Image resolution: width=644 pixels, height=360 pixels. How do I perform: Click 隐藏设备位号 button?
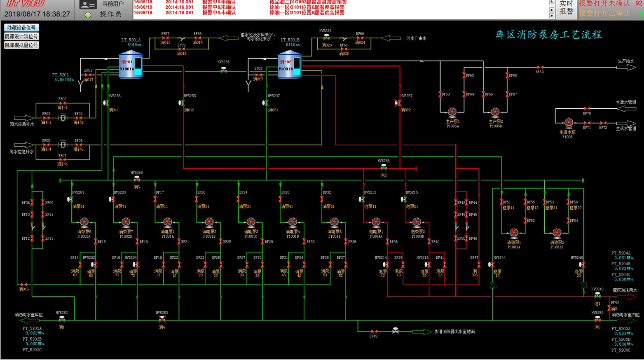[x=21, y=28]
